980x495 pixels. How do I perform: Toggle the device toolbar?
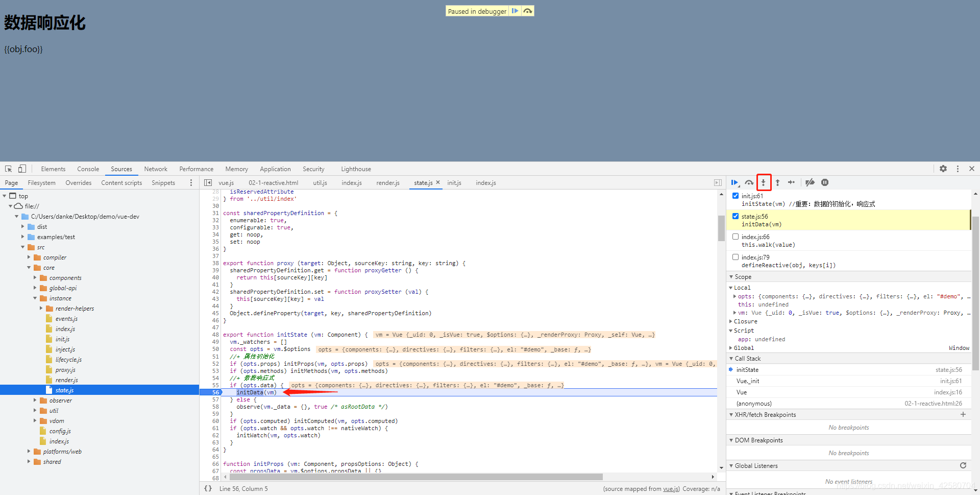click(x=22, y=169)
